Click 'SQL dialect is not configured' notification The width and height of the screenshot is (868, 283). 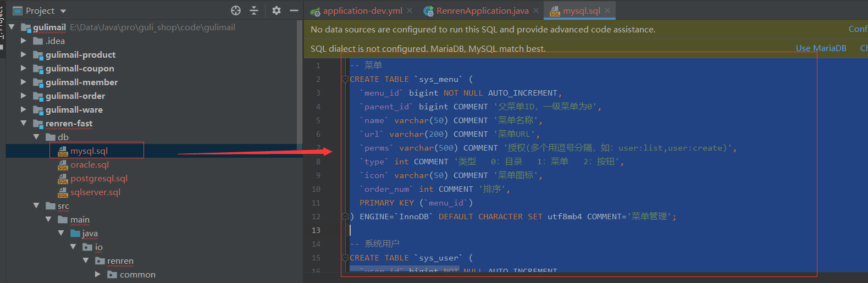428,48
